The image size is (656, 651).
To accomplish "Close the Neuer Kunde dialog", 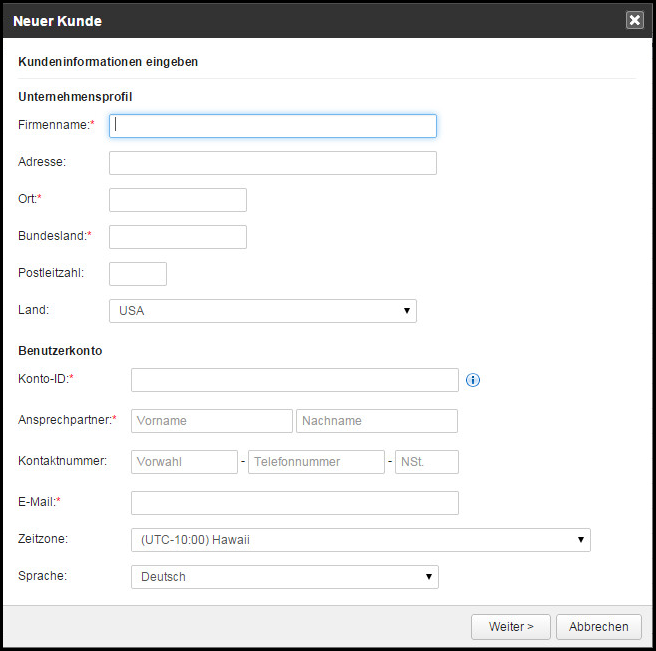I will coord(634,20).
